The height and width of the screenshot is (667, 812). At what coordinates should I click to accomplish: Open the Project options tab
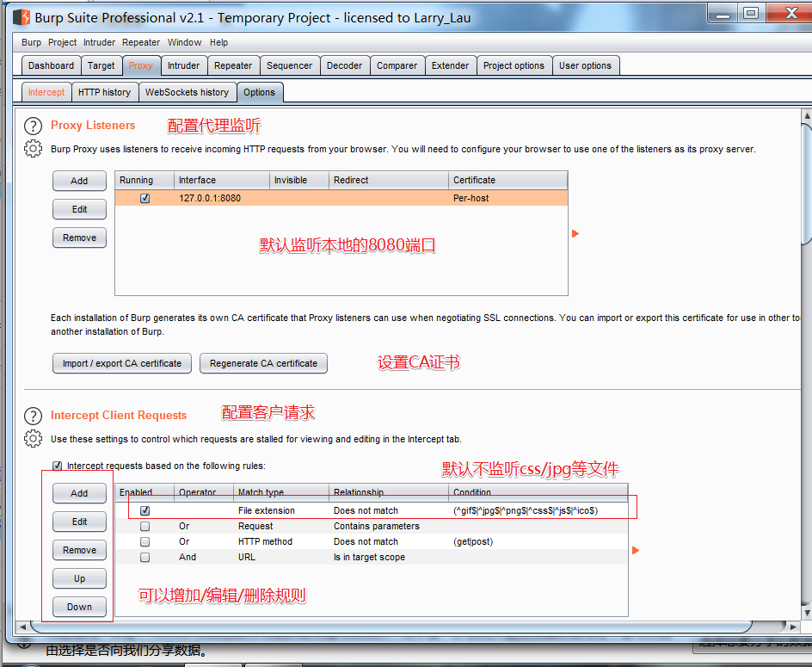click(x=514, y=65)
